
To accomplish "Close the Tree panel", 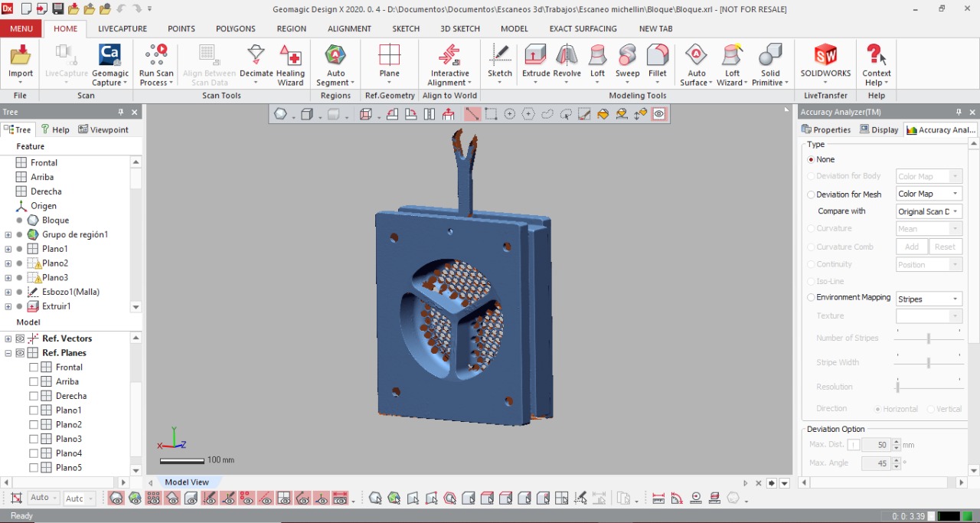I will tap(135, 112).
